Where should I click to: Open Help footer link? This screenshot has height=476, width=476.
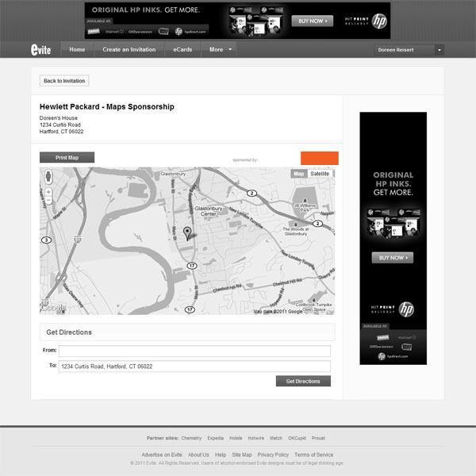(221, 455)
